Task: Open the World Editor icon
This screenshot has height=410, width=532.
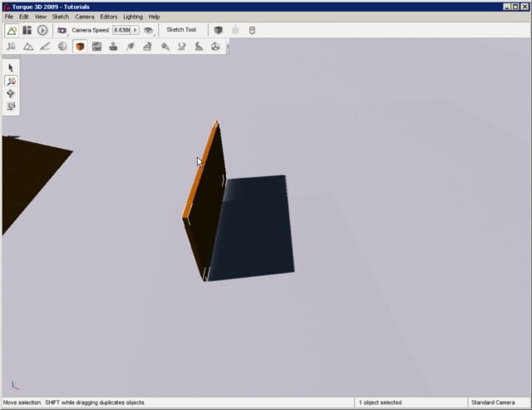Action: (x=12, y=30)
